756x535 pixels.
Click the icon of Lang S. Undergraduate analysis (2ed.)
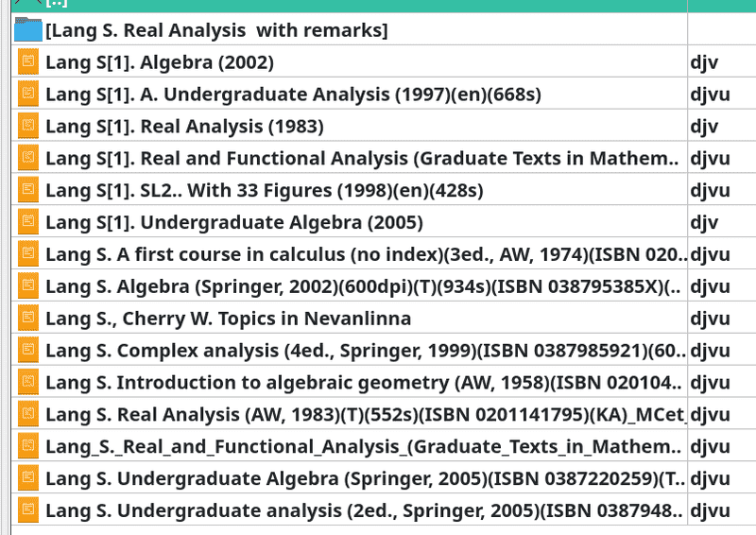coord(28,510)
